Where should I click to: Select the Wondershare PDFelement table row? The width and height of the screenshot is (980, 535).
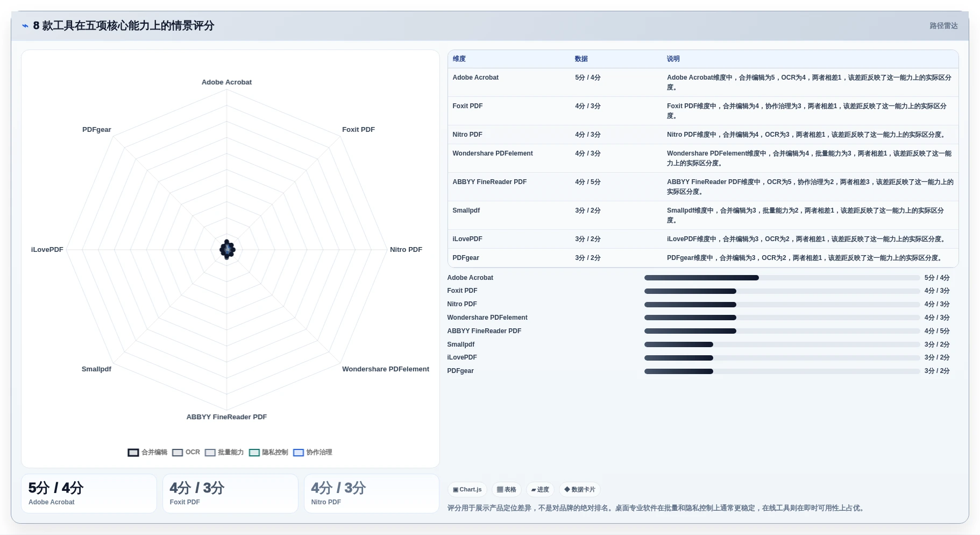pyautogui.click(x=703, y=158)
